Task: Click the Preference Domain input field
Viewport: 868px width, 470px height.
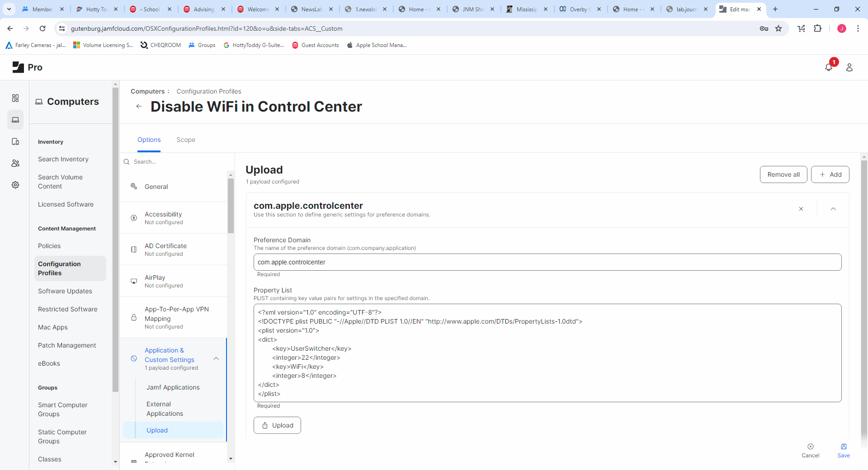Action: pos(547,262)
